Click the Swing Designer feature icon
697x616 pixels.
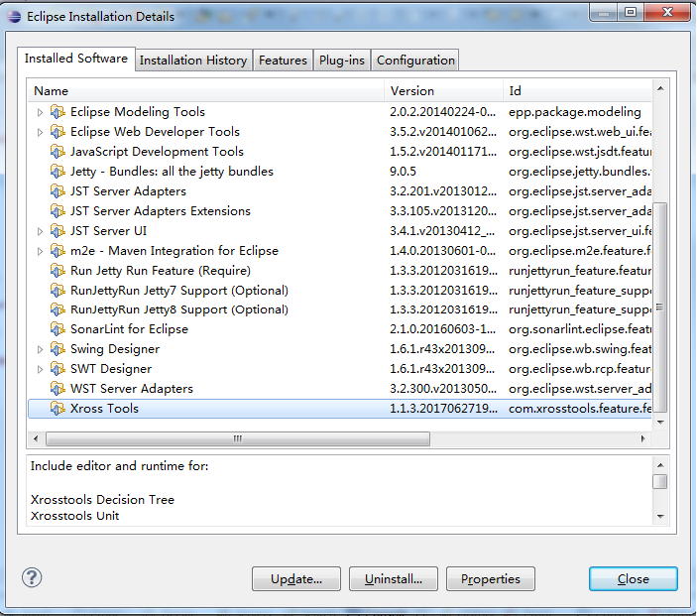[x=58, y=349]
